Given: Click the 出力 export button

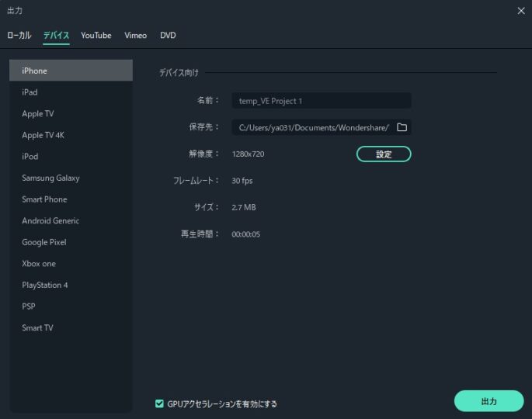Looking at the screenshot, I should (489, 401).
